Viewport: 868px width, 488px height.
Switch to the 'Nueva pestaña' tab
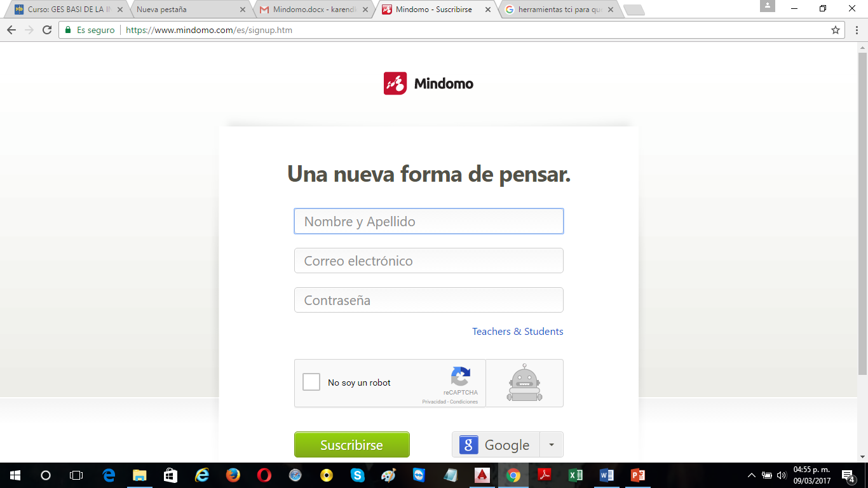[190, 10]
